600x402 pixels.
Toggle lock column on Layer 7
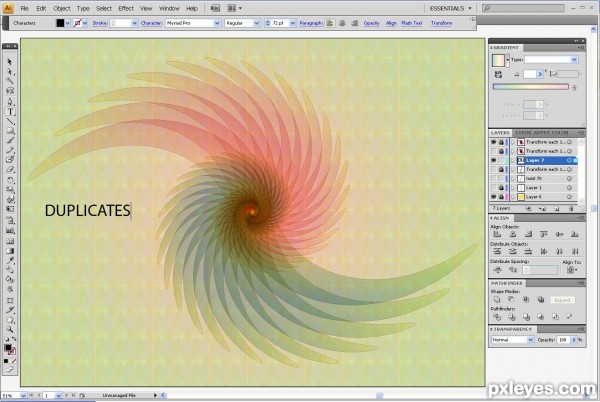(501, 160)
